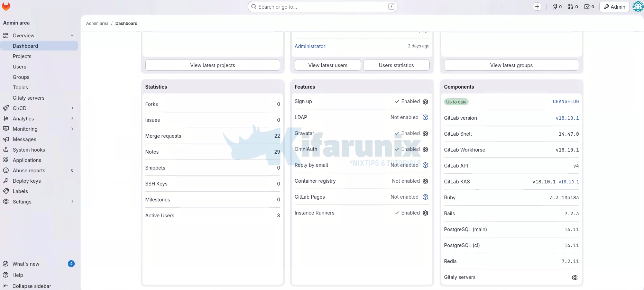Click Merge requests count 22
Image resolution: width=644 pixels, height=290 pixels.
tap(277, 136)
